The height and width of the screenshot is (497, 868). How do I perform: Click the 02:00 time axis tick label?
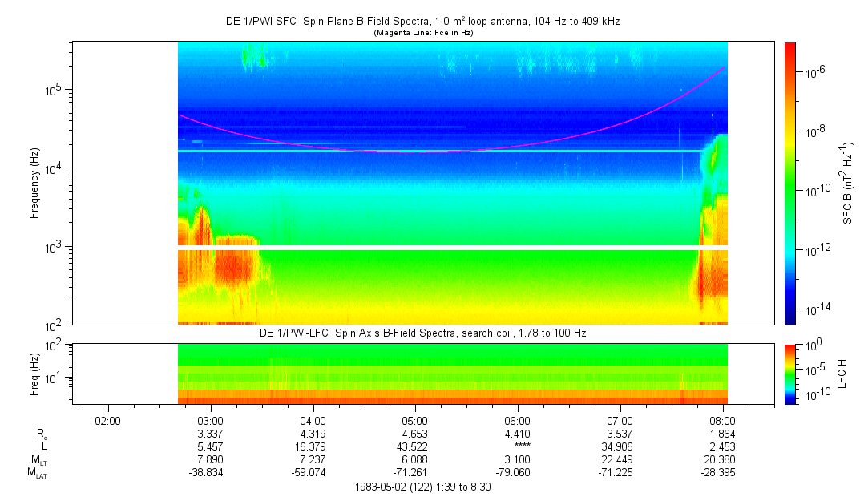107,420
